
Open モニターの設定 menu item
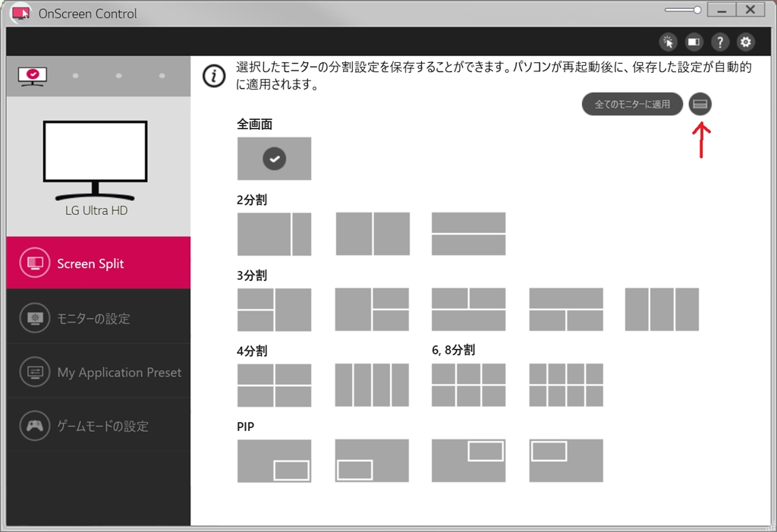(98, 318)
